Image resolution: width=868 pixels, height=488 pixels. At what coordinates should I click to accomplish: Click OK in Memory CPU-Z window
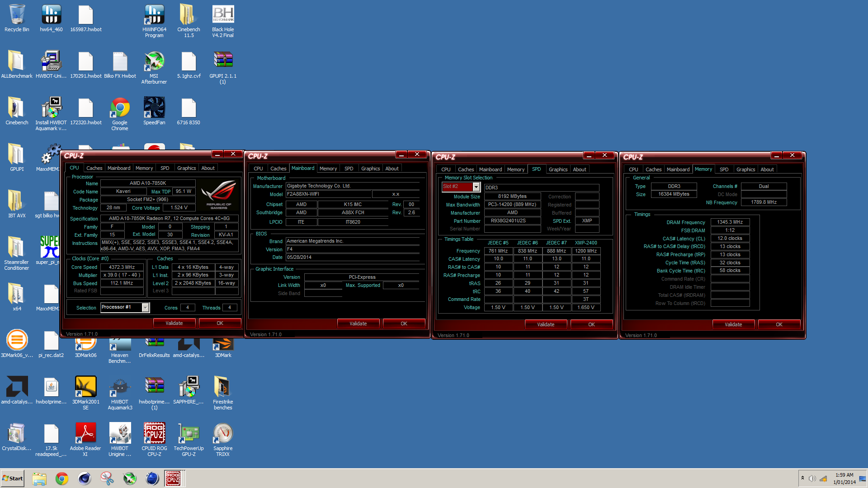(779, 324)
